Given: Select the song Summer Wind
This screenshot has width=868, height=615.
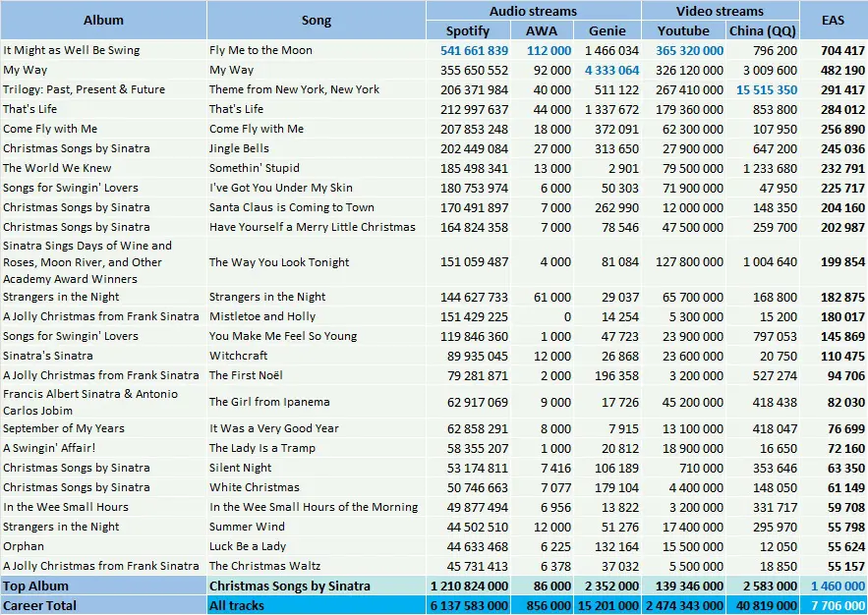Looking at the screenshot, I should pos(247,527).
